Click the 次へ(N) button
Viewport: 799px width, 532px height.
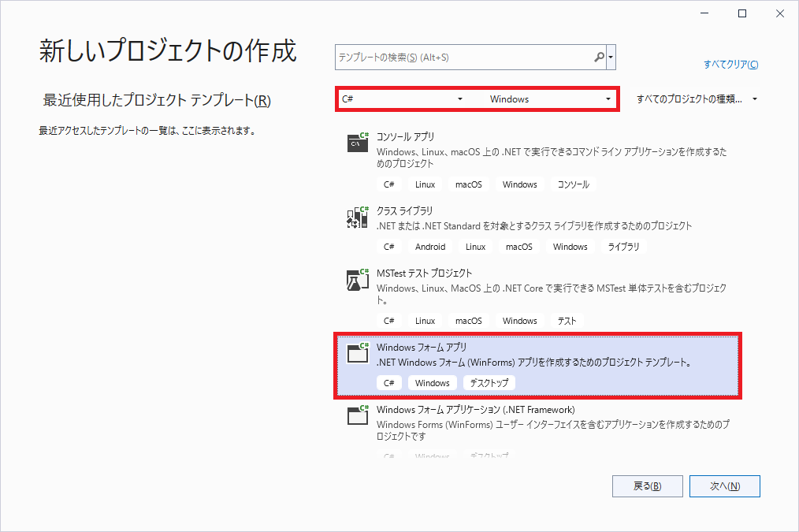(725, 486)
